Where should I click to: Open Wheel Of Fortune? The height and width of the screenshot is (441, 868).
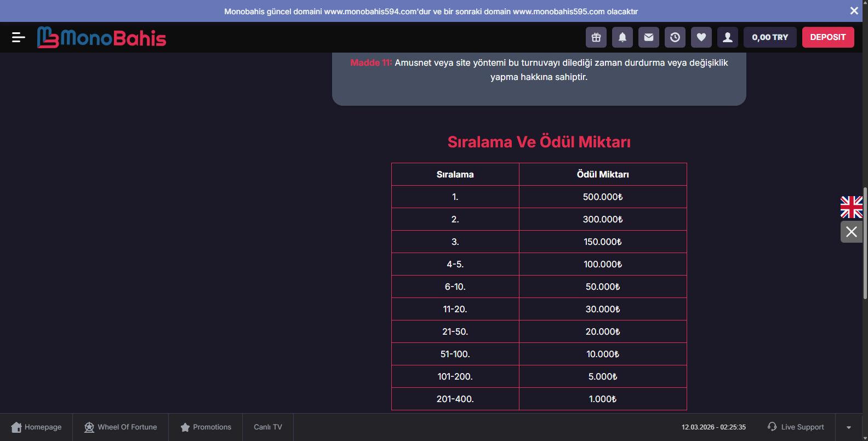click(x=121, y=427)
